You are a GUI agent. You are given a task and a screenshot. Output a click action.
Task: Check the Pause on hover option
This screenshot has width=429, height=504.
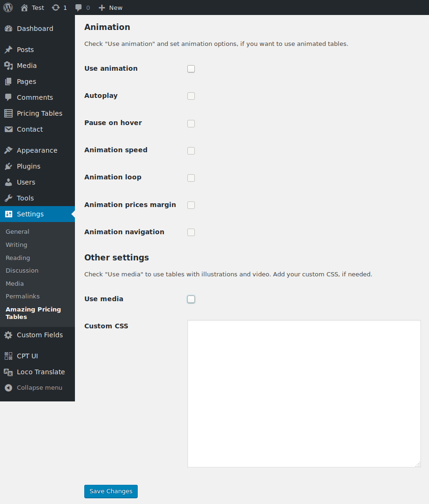pyautogui.click(x=191, y=124)
